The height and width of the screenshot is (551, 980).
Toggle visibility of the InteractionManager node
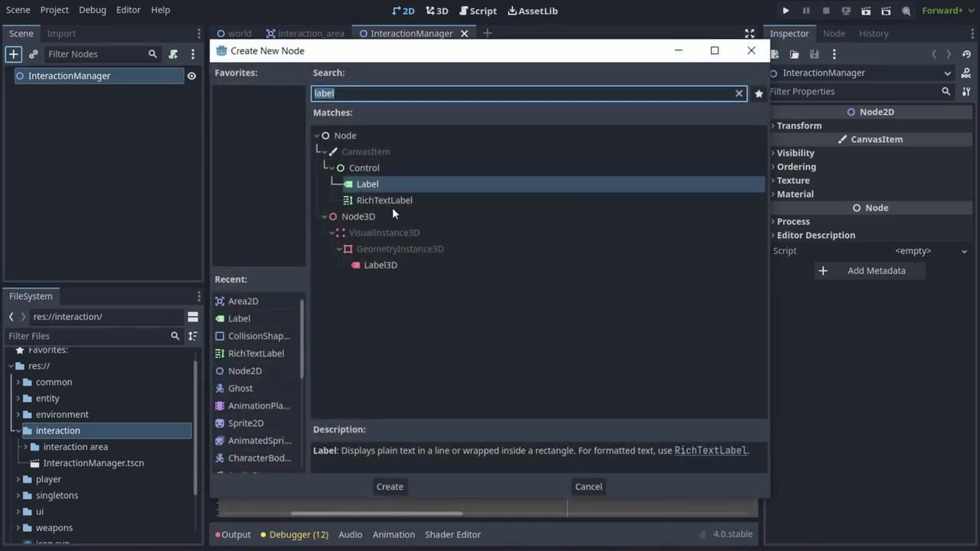(x=191, y=76)
